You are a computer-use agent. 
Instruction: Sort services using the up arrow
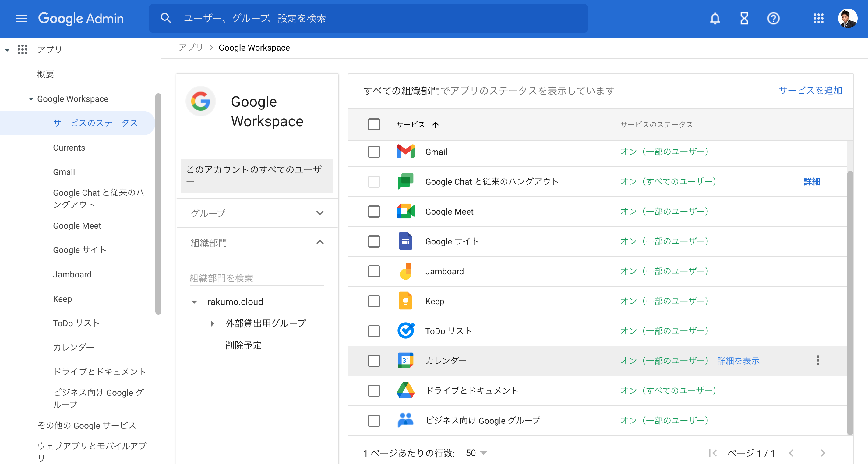[x=435, y=125]
